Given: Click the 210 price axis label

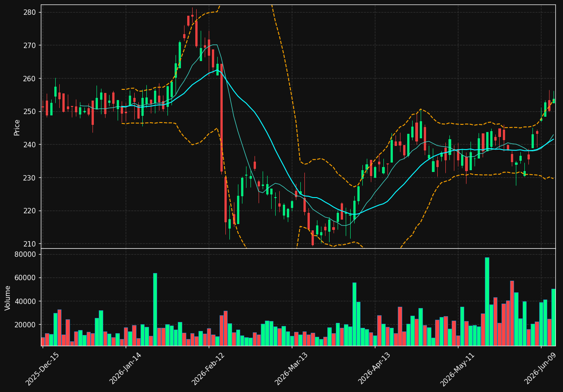Looking at the screenshot, I should pos(30,244).
